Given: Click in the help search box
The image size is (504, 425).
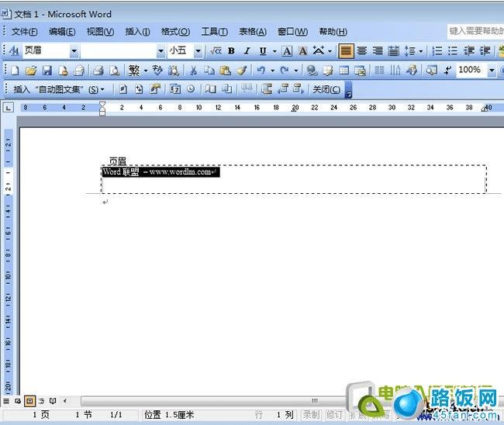Looking at the screenshot, I should pyautogui.click(x=476, y=31).
